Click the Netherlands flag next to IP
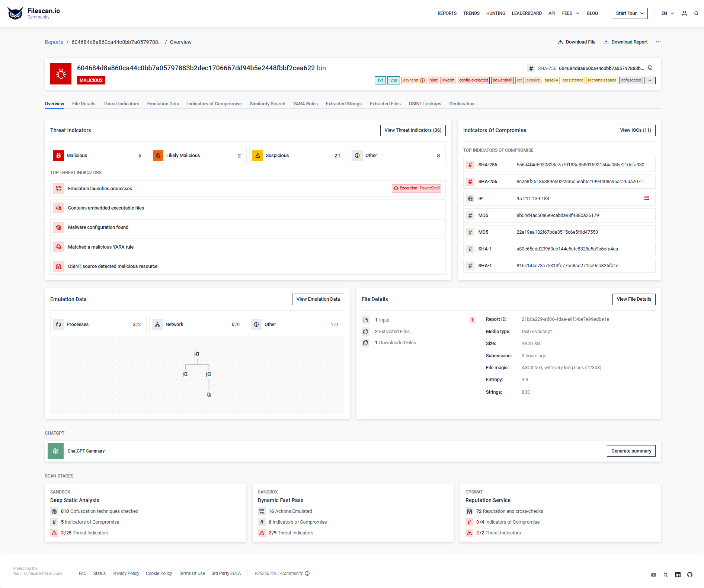The height and width of the screenshot is (588, 704). tap(646, 199)
